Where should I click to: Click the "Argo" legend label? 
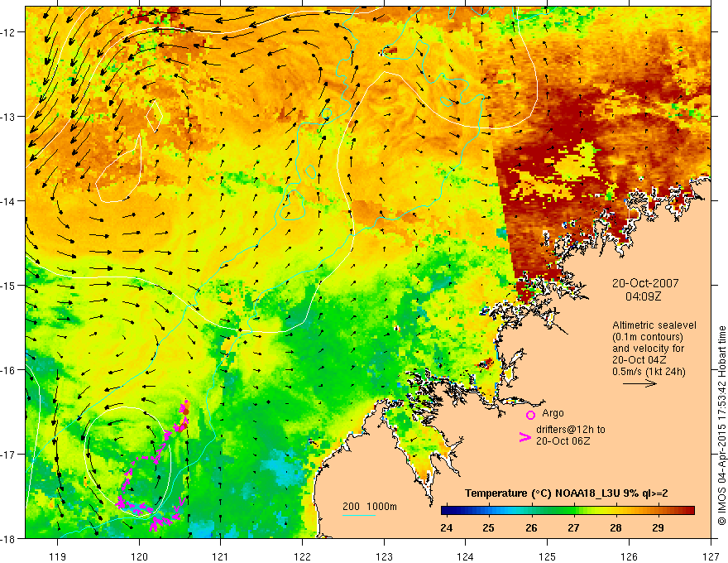point(553,413)
